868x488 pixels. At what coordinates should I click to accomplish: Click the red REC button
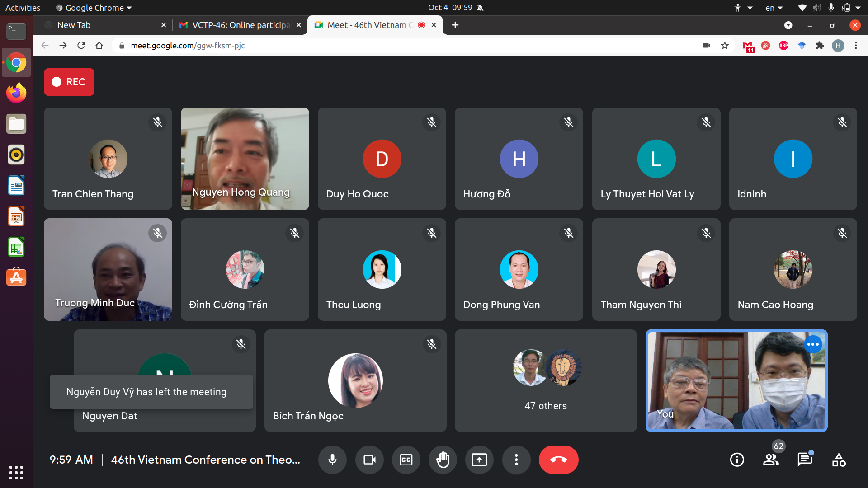[69, 82]
